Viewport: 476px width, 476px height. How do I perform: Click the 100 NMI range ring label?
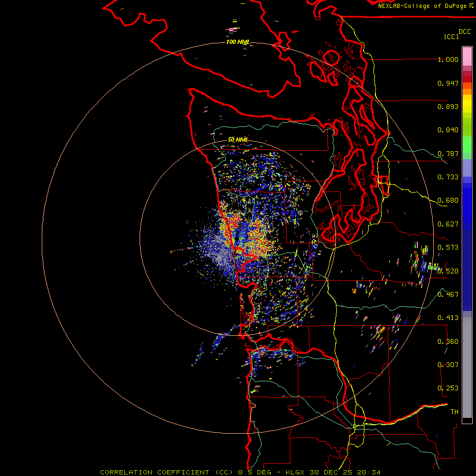point(238,42)
